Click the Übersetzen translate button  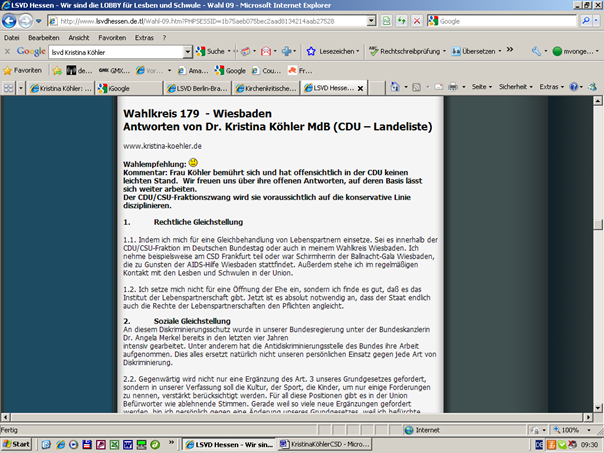(476, 51)
